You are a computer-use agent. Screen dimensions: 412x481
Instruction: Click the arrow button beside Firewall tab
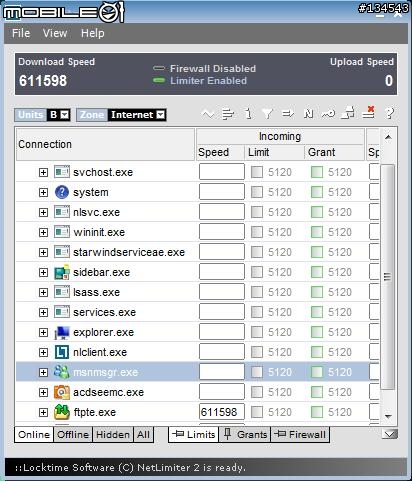[390, 434]
